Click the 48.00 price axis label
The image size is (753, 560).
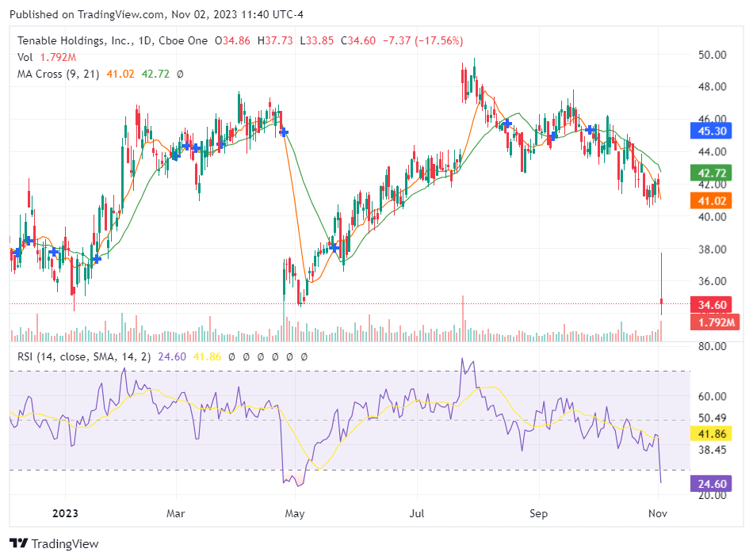point(713,87)
